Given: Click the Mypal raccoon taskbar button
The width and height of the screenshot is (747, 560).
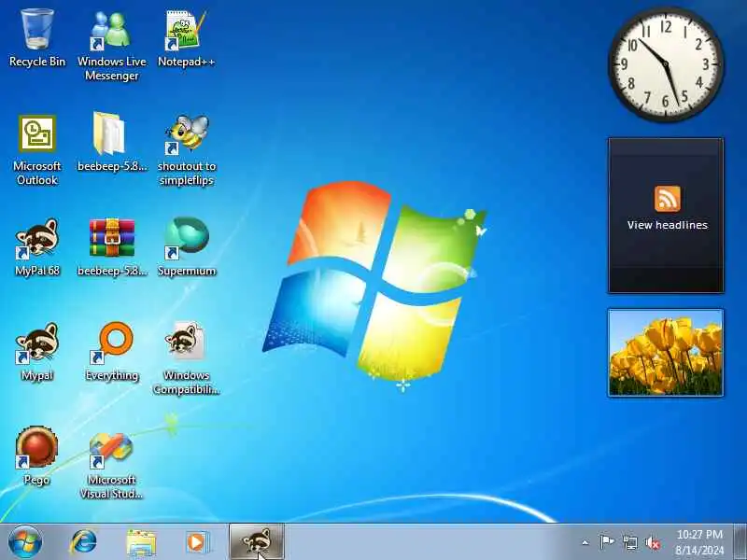Looking at the screenshot, I should [x=257, y=542].
